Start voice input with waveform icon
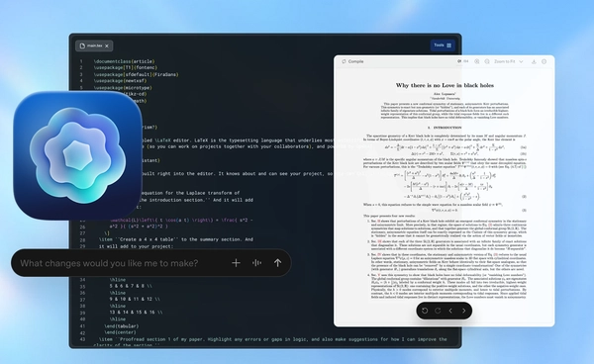The width and height of the screenshot is (594, 364). tap(256, 263)
